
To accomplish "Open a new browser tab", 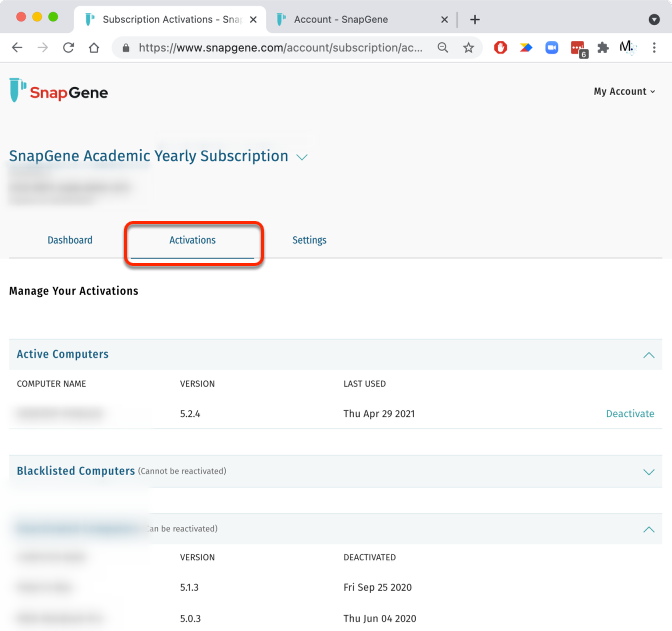I will pos(475,19).
